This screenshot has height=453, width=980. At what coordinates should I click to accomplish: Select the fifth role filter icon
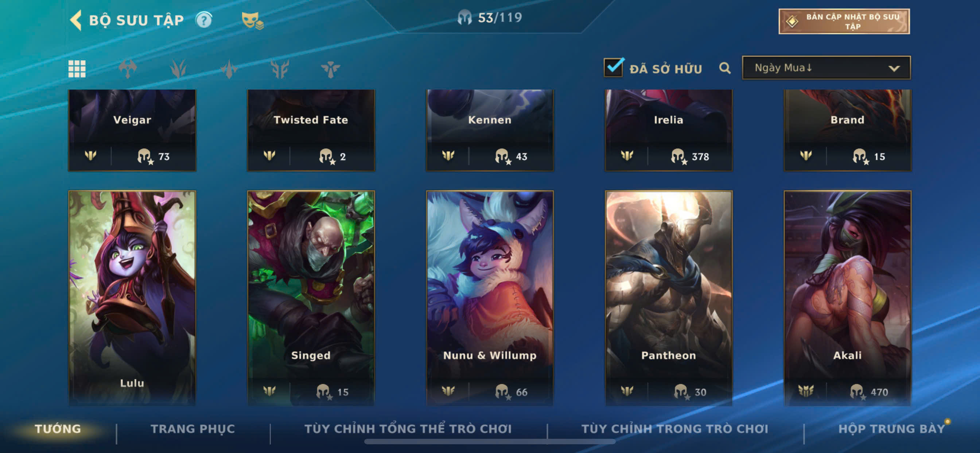point(330,69)
